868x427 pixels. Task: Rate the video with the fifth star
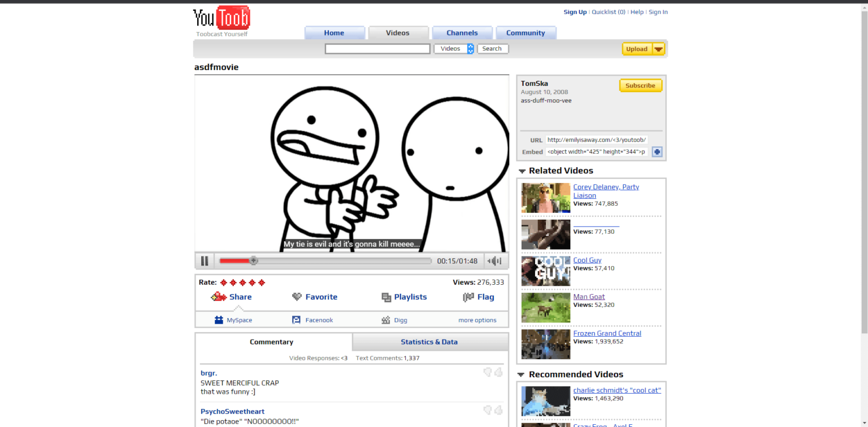coord(262,282)
